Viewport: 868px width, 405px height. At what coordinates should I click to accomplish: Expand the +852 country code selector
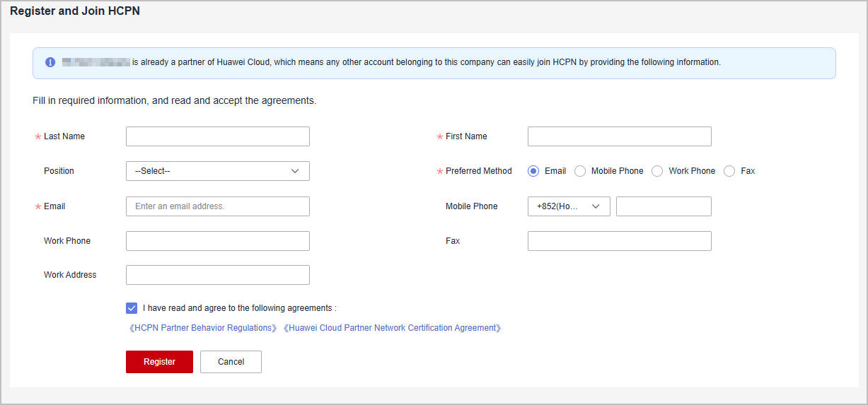click(x=568, y=206)
